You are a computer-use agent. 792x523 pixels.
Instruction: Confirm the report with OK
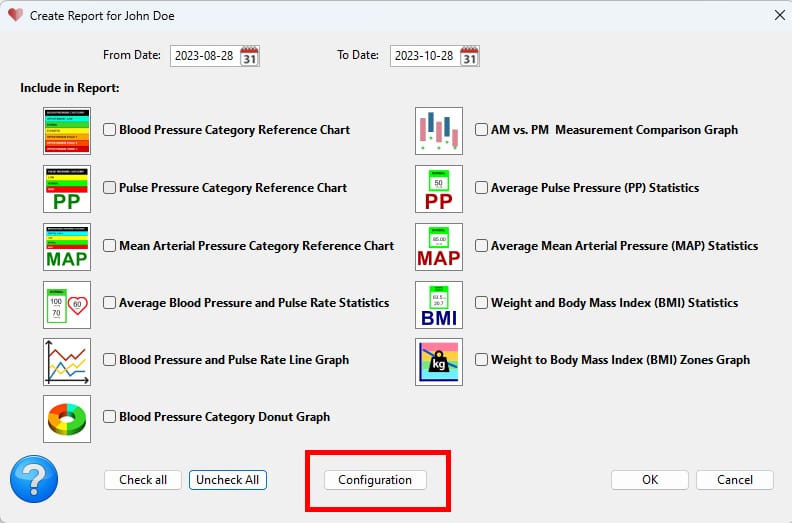point(650,480)
